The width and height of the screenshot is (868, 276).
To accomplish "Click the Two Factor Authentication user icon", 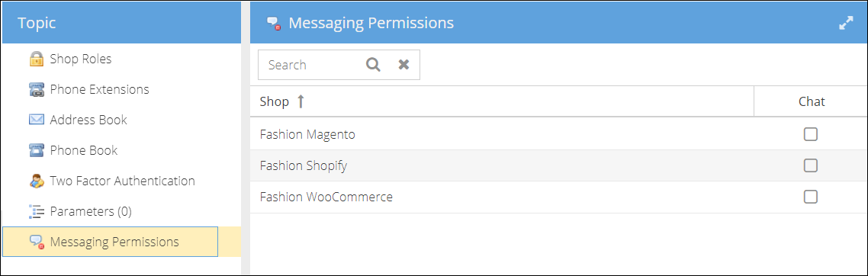I will tap(37, 181).
